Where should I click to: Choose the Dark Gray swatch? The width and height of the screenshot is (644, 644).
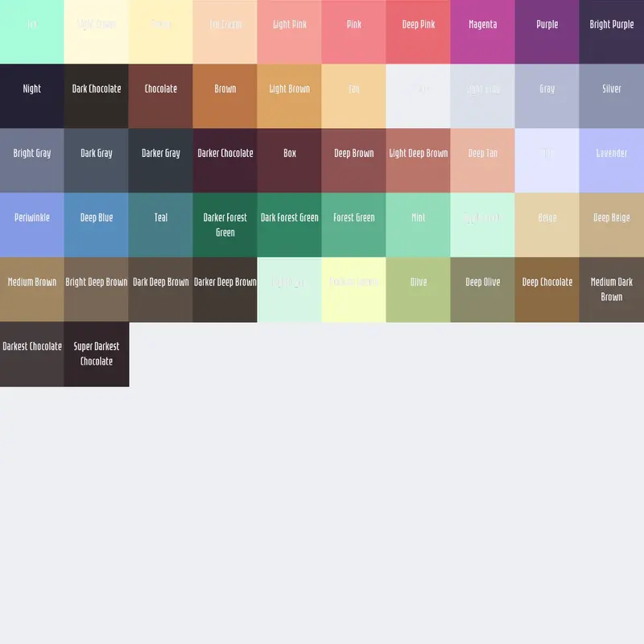click(x=97, y=160)
